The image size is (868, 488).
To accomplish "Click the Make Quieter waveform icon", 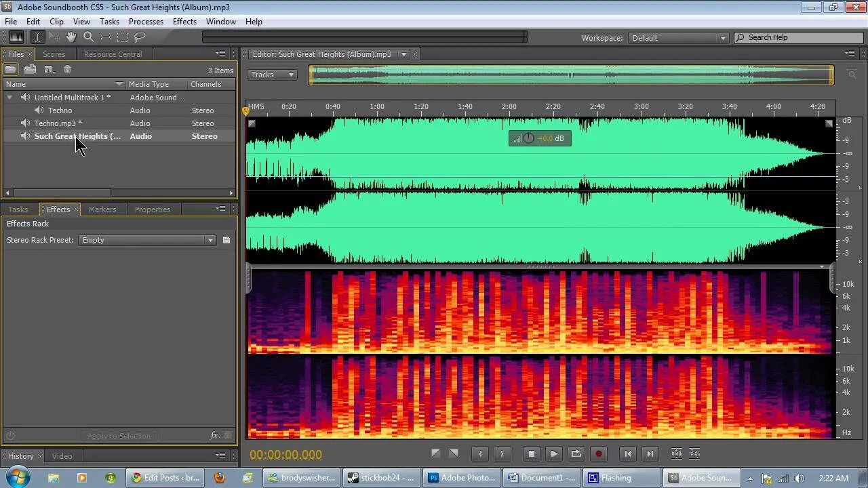I will (694, 454).
